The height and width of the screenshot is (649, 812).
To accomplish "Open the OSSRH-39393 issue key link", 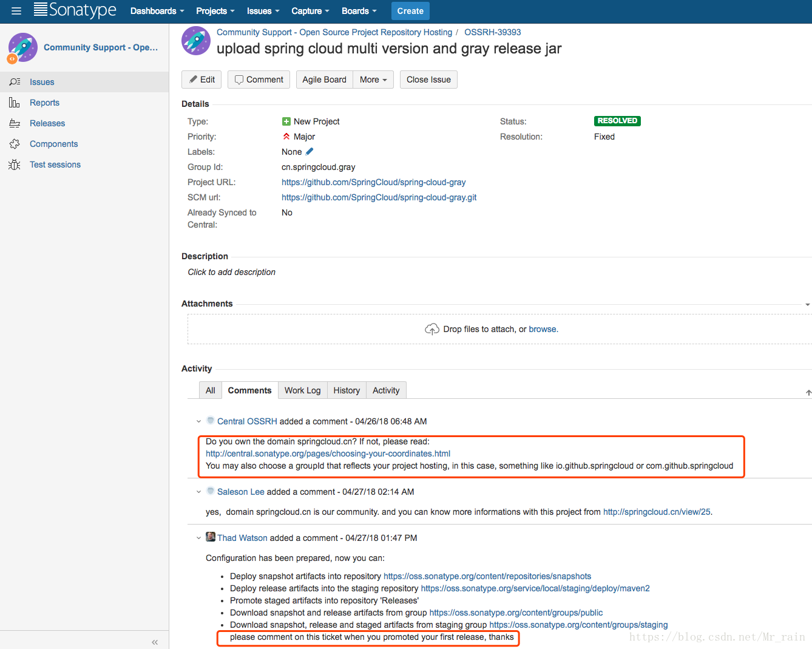I will coord(492,32).
